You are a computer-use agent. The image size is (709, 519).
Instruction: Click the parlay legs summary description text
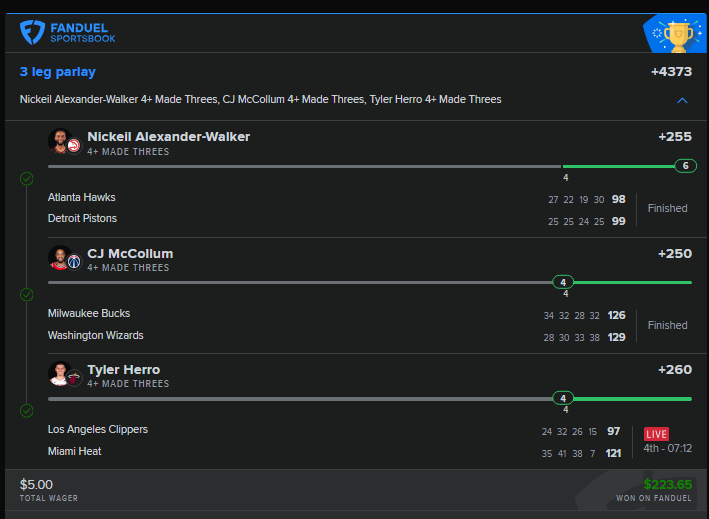pyautogui.click(x=260, y=99)
